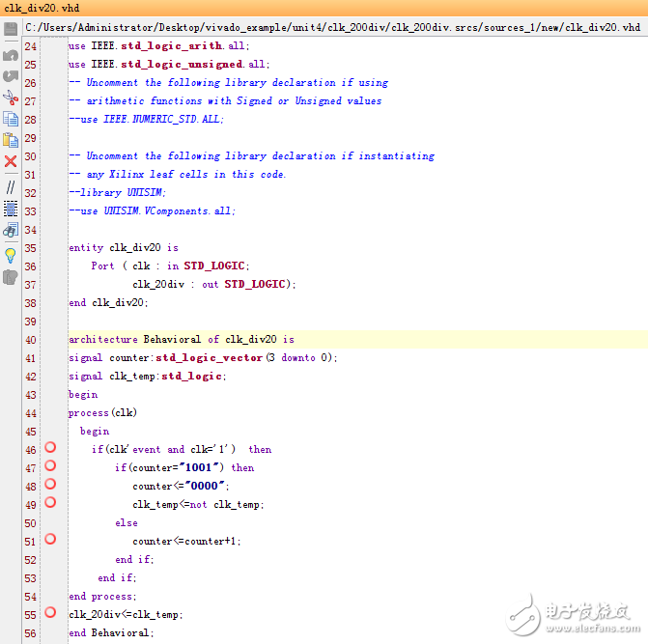Image resolution: width=648 pixels, height=644 pixels.
Task: Undo the last edit
Action: [11, 55]
